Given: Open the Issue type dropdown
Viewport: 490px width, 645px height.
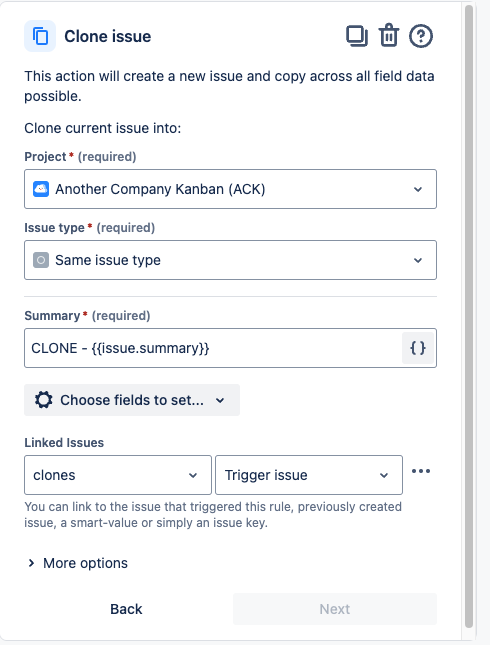Looking at the screenshot, I should tap(230, 260).
